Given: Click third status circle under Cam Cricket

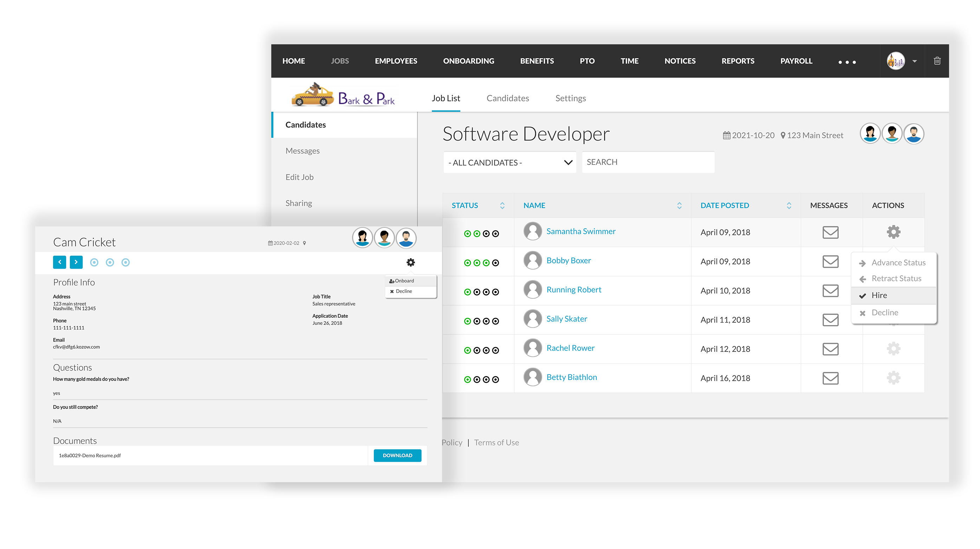Looking at the screenshot, I should [x=125, y=262].
